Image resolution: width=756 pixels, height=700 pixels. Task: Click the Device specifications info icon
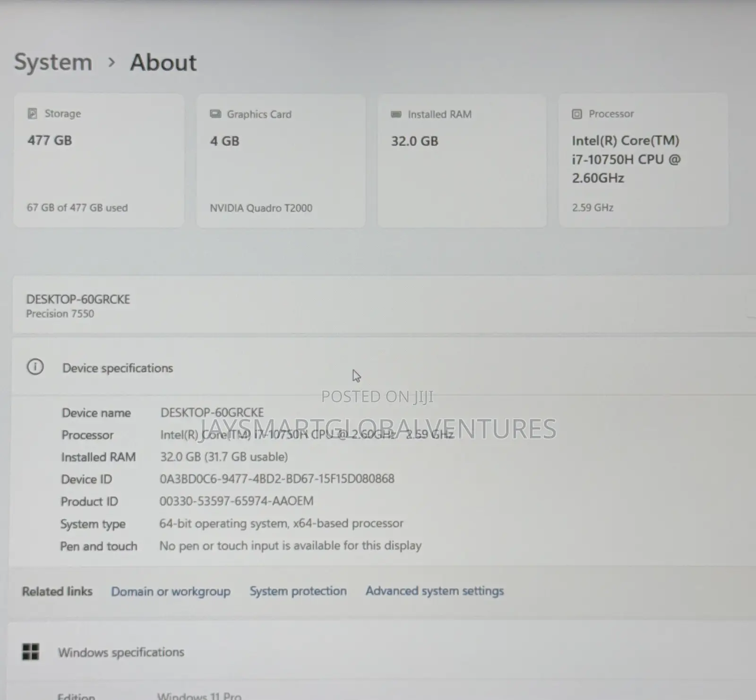(35, 367)
